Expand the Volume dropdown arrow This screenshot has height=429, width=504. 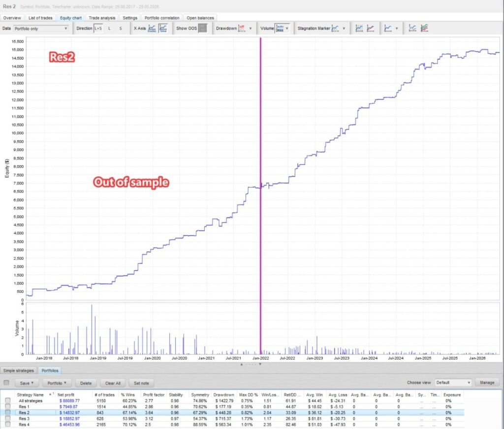[x=287, y=29]
